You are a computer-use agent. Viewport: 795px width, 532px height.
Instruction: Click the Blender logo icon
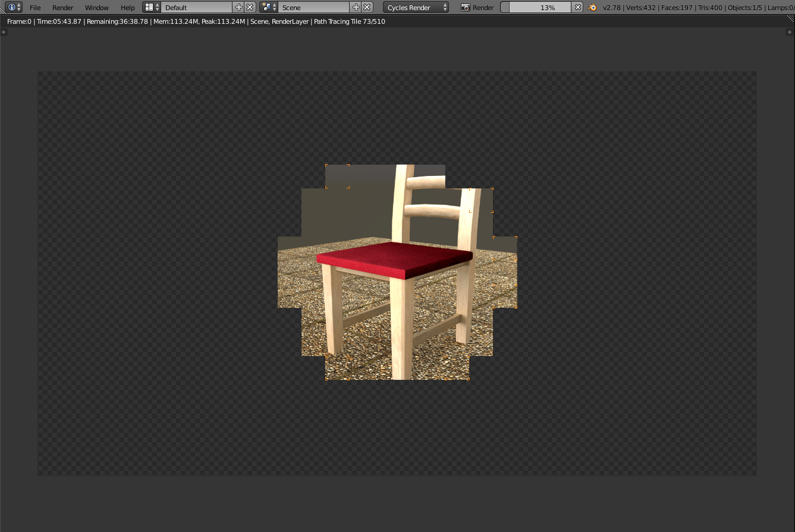[593, 8]
